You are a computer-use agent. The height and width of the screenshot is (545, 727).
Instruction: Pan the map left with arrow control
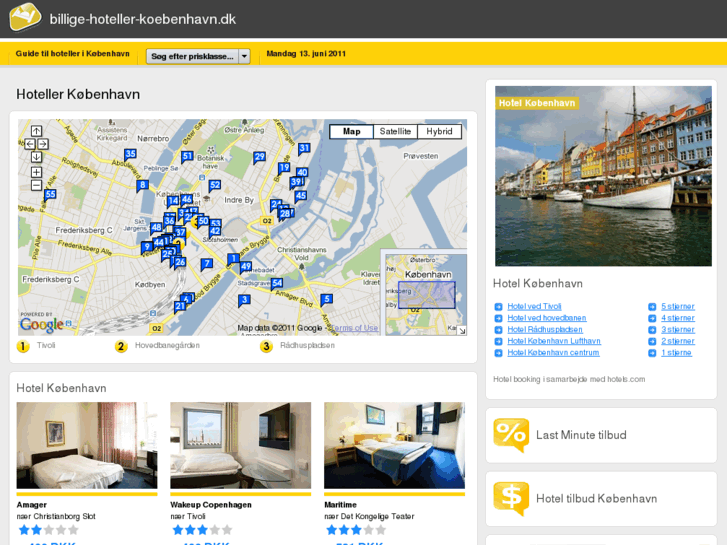(30, 144)
